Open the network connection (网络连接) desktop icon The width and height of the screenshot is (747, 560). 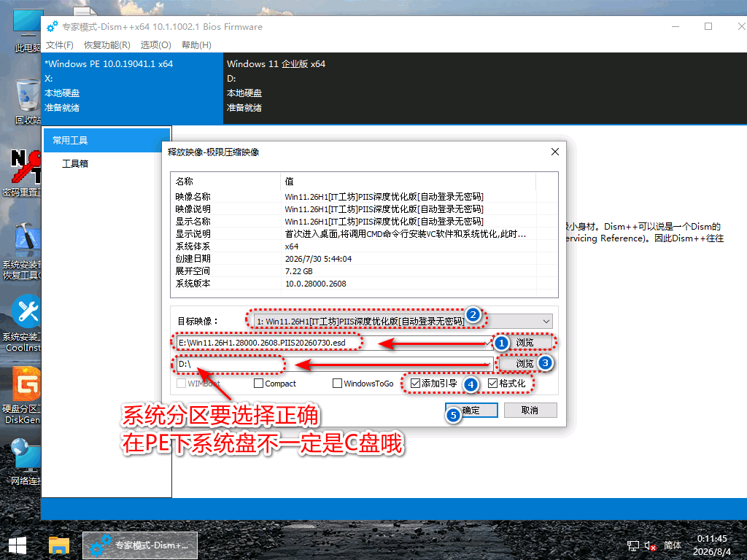[x=26, y=462]
